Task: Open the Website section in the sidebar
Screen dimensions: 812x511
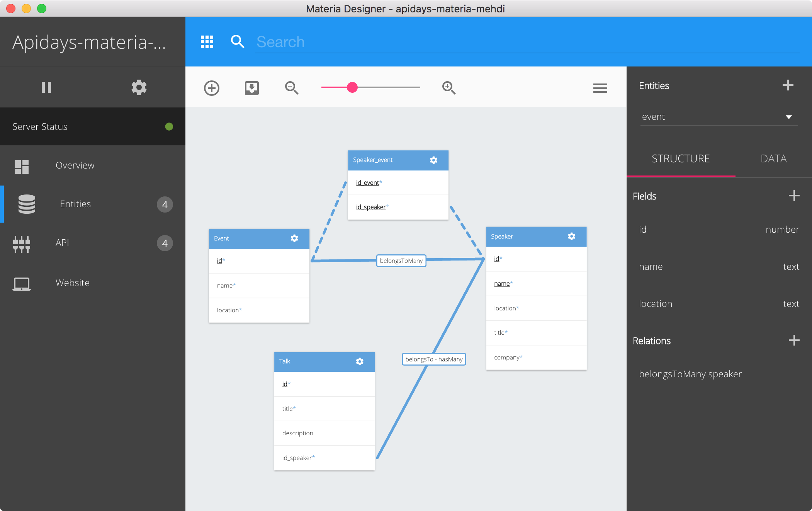Action: 73,283
